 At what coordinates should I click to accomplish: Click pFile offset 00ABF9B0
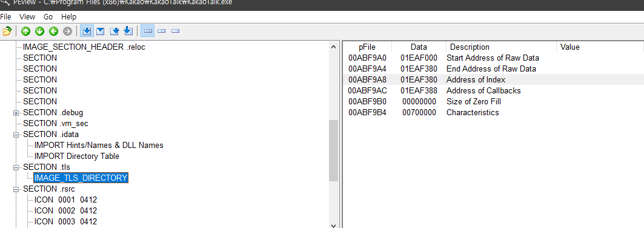tap(367, 101)
